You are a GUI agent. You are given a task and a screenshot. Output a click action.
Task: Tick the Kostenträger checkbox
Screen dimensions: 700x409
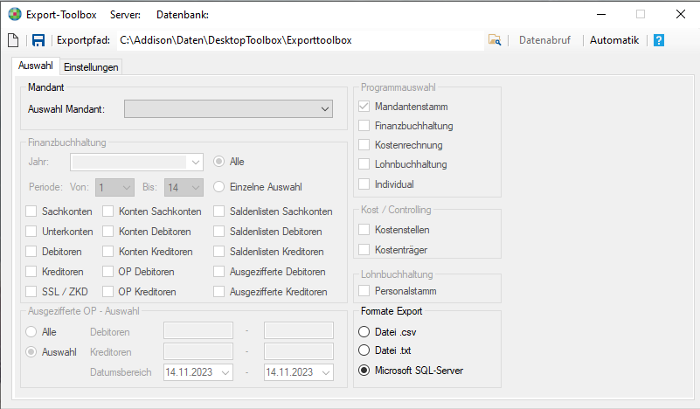(364, 250)
